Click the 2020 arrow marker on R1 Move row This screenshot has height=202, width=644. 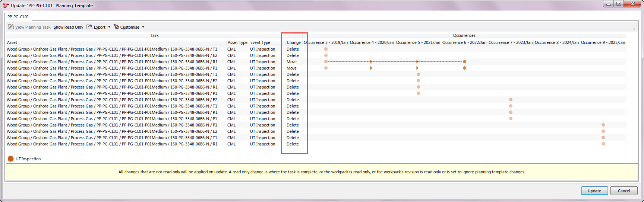click(371, 62)
